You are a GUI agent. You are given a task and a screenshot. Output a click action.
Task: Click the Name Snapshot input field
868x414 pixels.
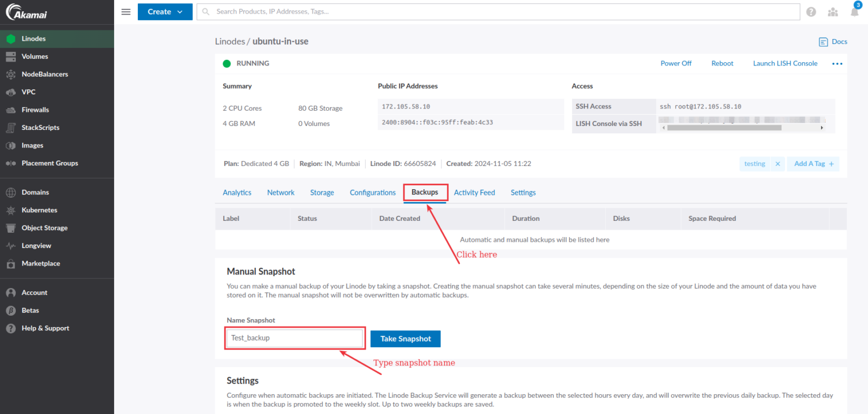click(294, 338)
